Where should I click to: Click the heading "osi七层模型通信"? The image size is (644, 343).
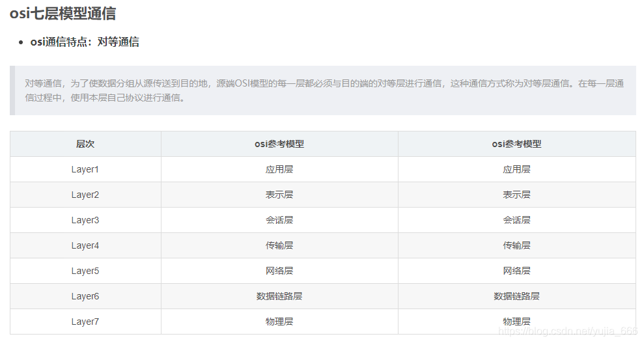pyautogui.click(x=63, y=14)
